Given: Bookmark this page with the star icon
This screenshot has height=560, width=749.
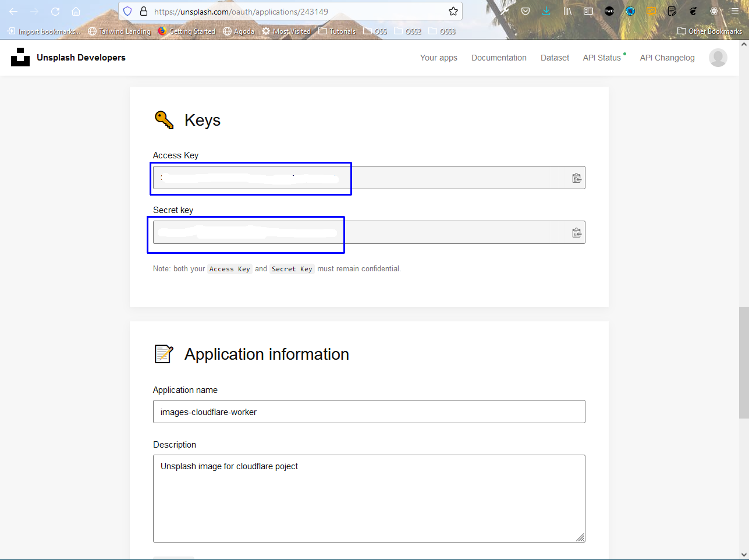Looking at the screenshot, I should [x=453, y=11].
